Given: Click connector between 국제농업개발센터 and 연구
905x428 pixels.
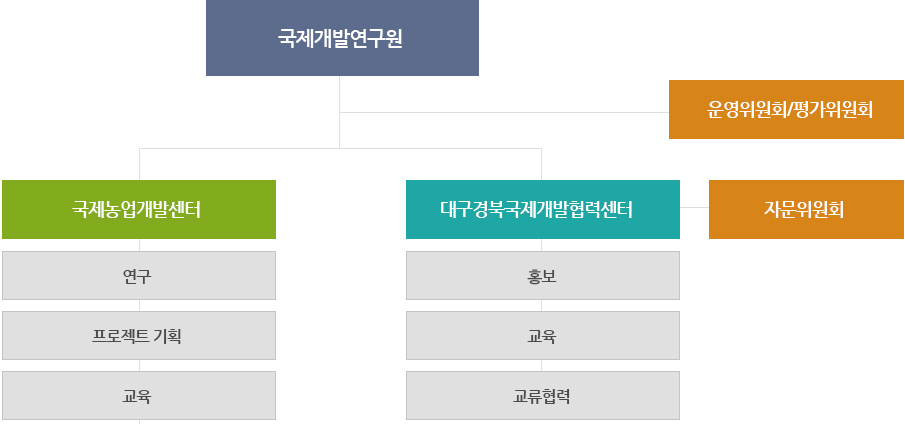Looking at the screenshot, I should (x=139, y=245).
